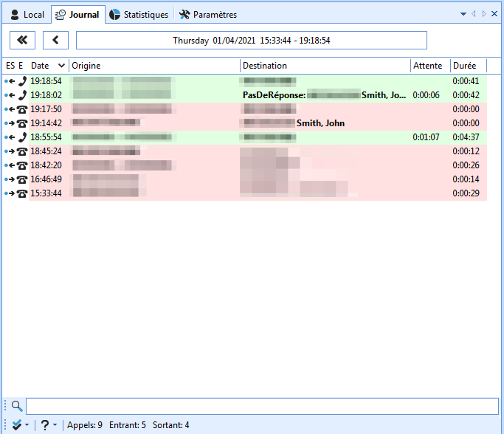Click the double-chevron jump-back button
Screen dimensions: 504x434
[22, 41]
